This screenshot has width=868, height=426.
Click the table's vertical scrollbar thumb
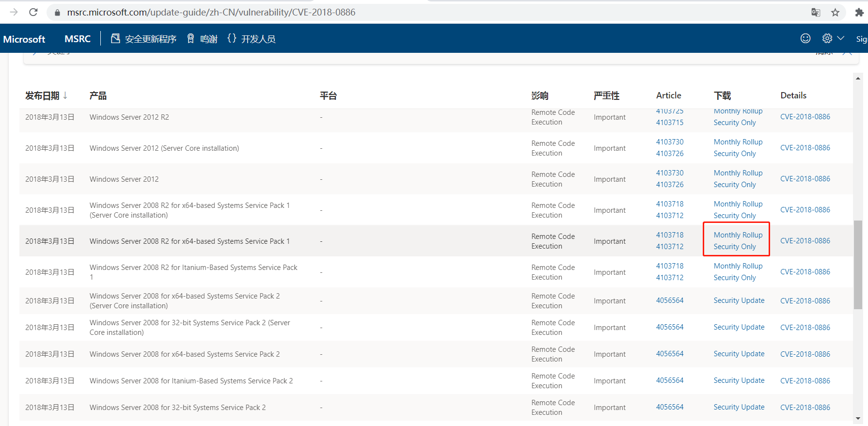pos(858,265)
